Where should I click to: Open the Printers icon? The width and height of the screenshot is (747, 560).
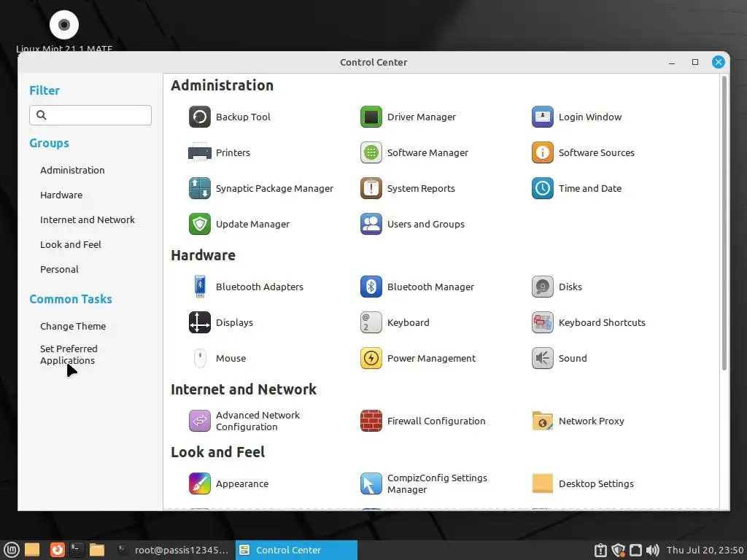(200, 153)
